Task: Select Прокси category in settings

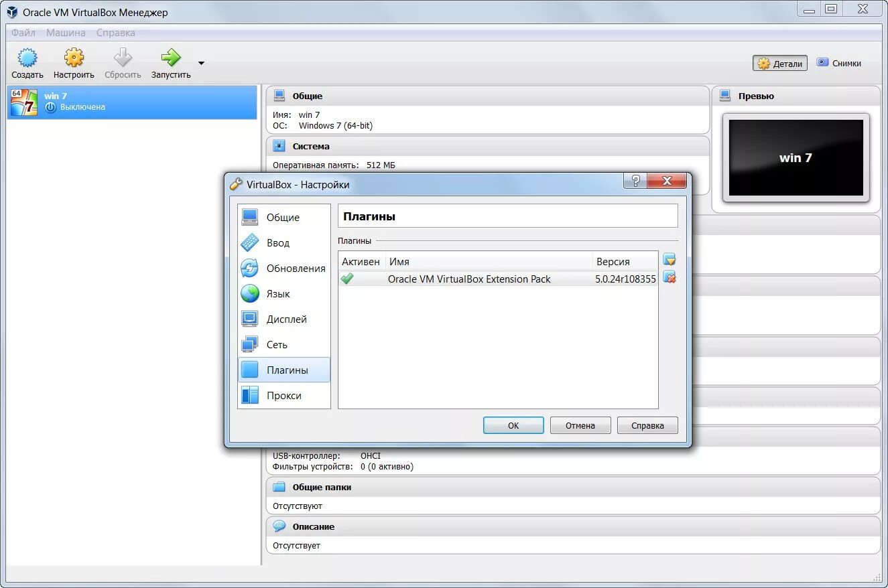Action: pyautogui.click(x=284, y=395)
